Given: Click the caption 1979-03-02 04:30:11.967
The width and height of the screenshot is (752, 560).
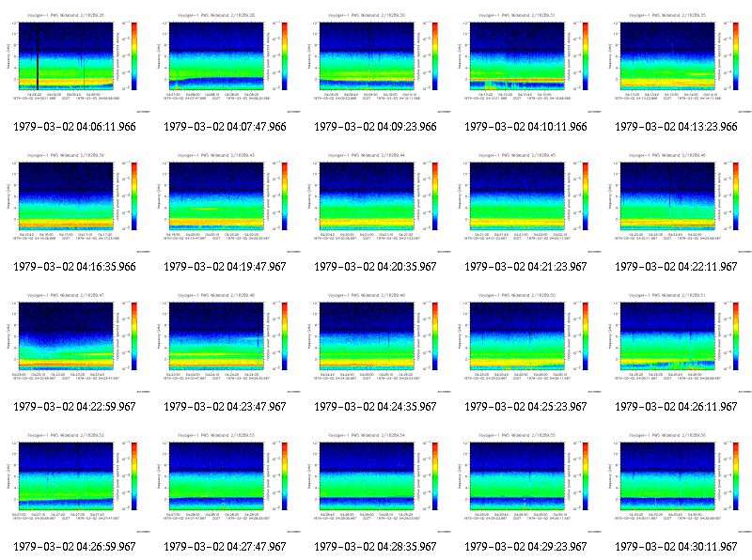Looking at the screenshot, I should tap(676, 547).
